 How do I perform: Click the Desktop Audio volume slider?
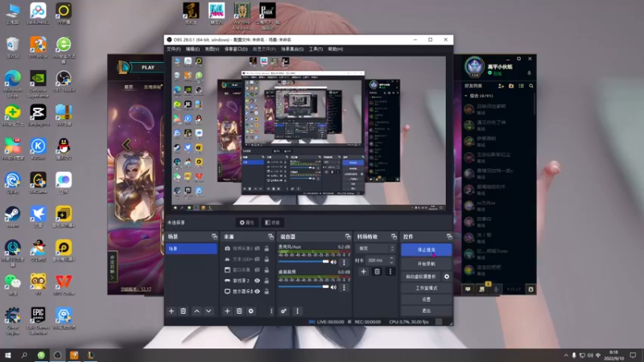click(x=303, y=287)
